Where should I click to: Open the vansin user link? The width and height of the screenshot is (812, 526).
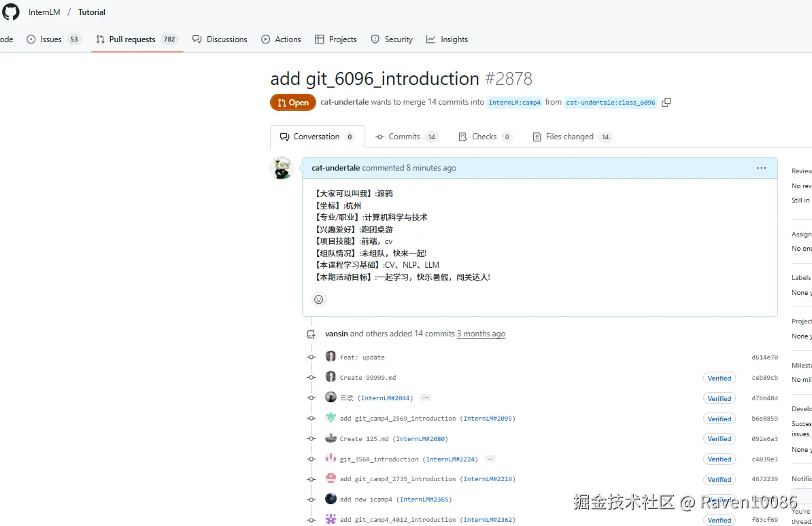tap(337, 334)
